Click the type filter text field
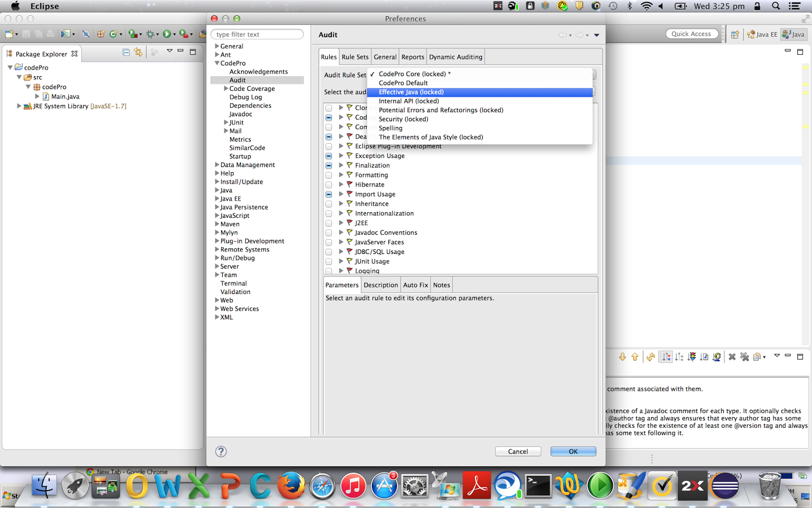 (x=257, y=34)
